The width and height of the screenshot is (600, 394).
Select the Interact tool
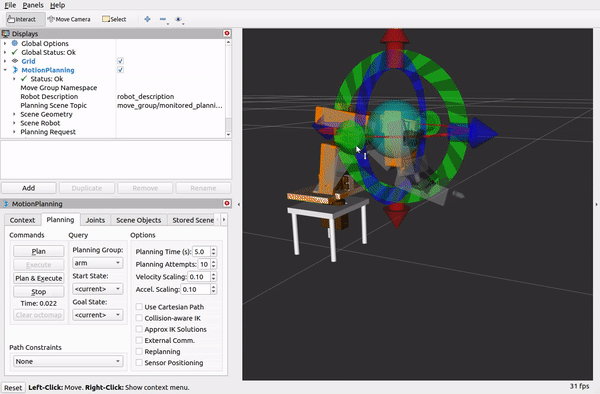[26, 19]
